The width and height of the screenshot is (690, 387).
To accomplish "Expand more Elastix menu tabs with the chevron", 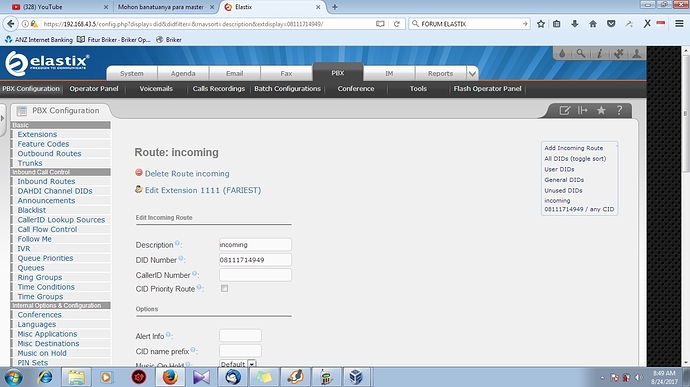I will 472,74.
